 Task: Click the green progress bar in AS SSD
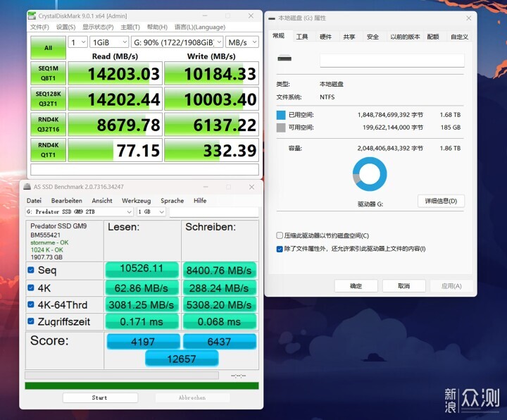(142, 385)
